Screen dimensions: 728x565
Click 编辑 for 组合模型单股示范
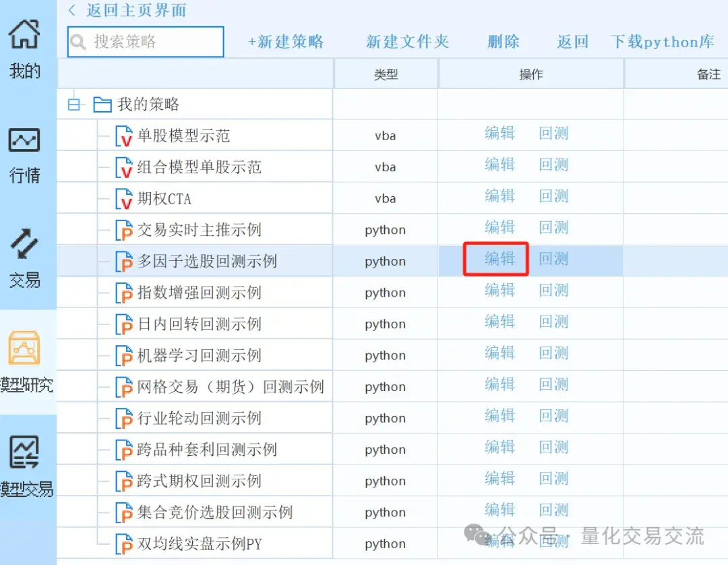[x=499, y=165]
